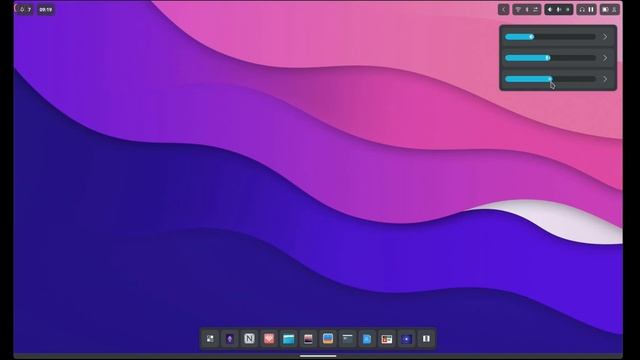Click the second slider track in popup
Screen dimensions: 640x360
550,58
